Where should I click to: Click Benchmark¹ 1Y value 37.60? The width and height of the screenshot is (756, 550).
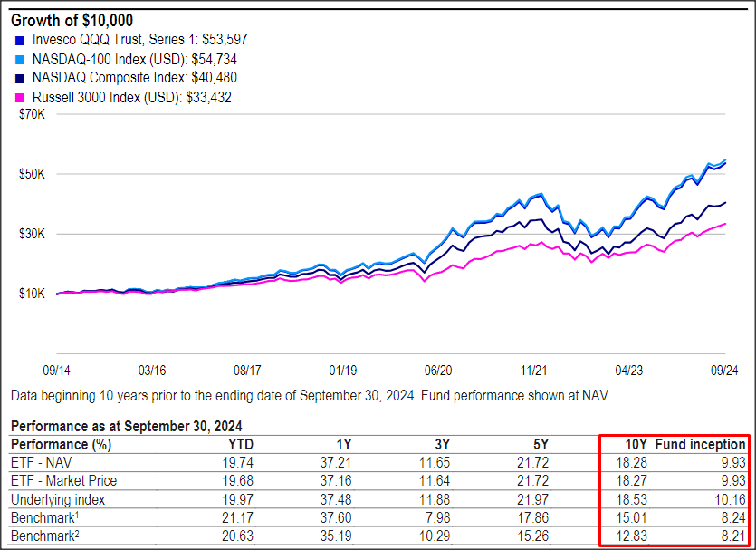[336, 517]
